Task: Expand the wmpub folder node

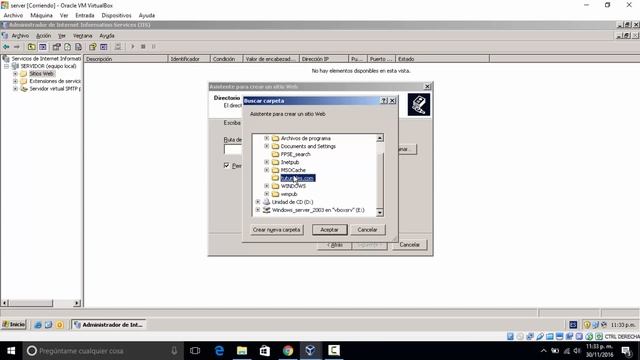Action: coord(267,194)
